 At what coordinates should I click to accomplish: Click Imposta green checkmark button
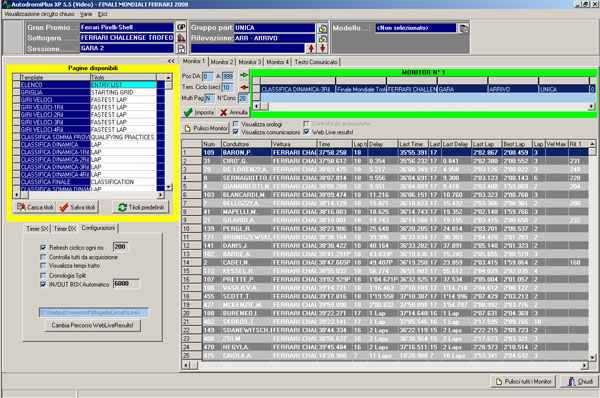coord(199,113)
